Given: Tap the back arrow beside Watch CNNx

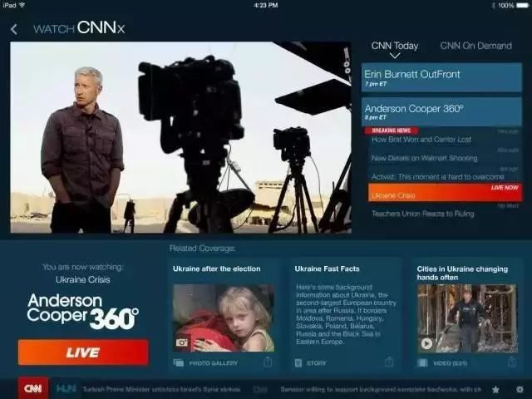Looking at the screenshot, I should coord(14,29).
